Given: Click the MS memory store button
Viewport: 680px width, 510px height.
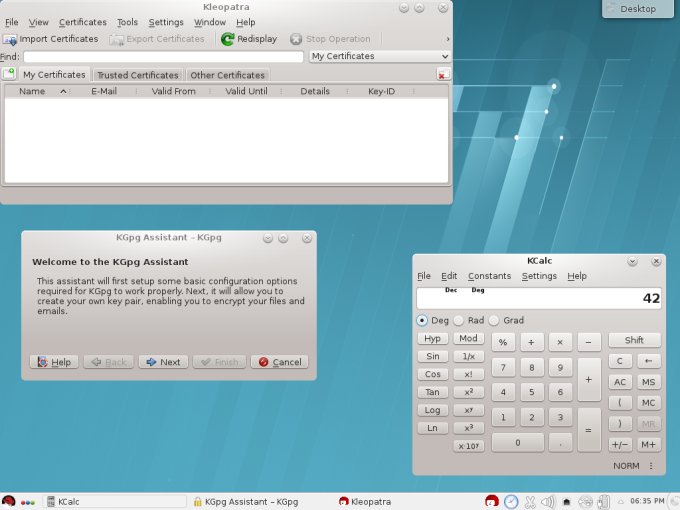Looking at the screenshot, I should [x=649, y=382].
